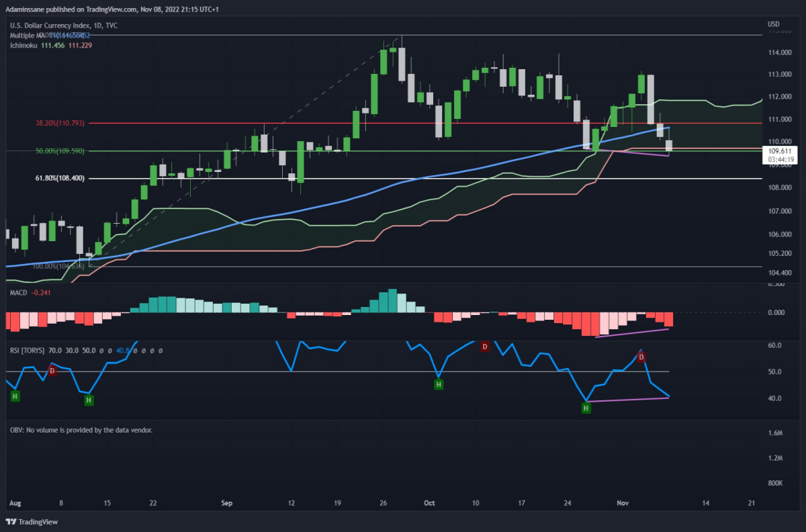806x532 pixels.
Task: Click the 108.000 price axis label
Action: 779,188
